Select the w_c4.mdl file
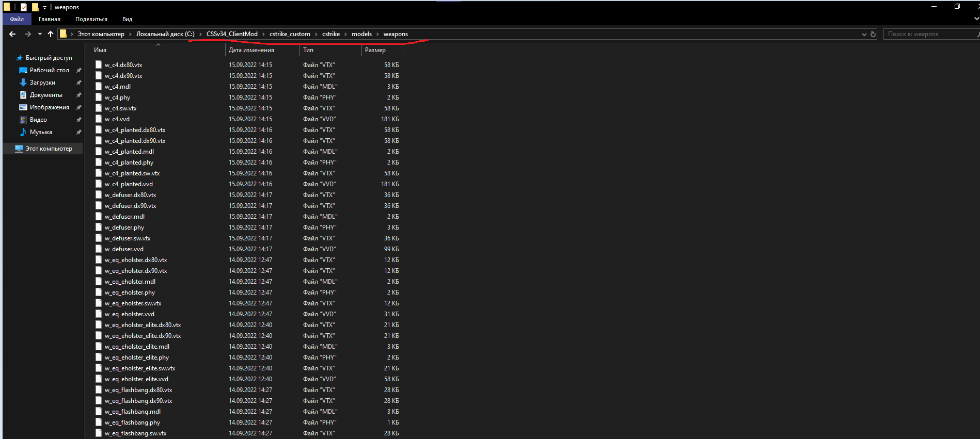The height and width of the screenshot is (439, 980). click(x=118, y=87)
